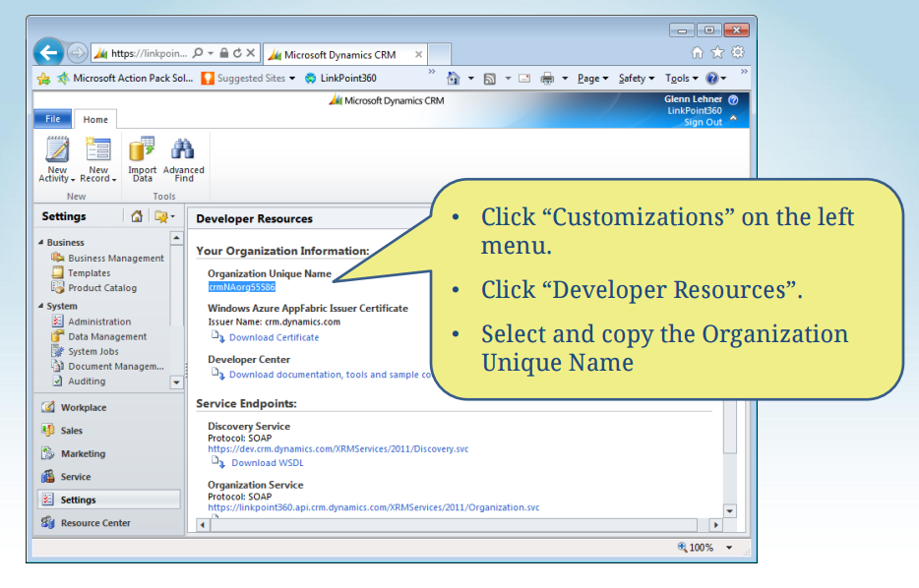Open browser Tools gear icon at top right

(x=738, y=52)
